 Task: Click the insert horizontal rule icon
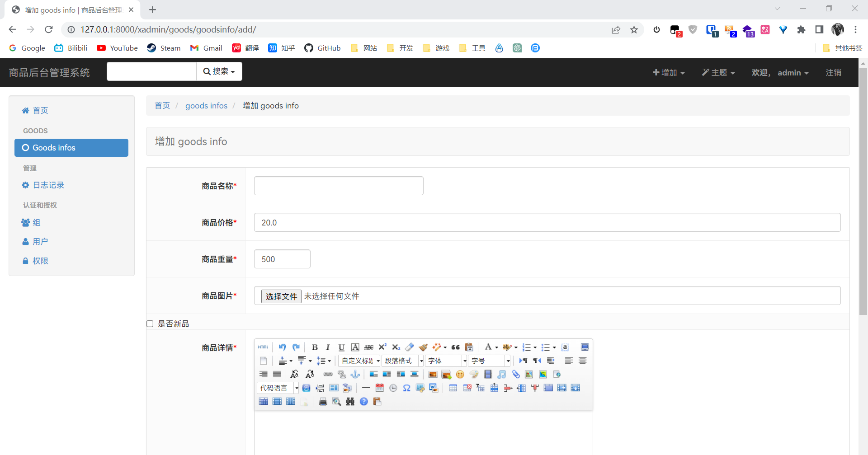pos(366,388)
